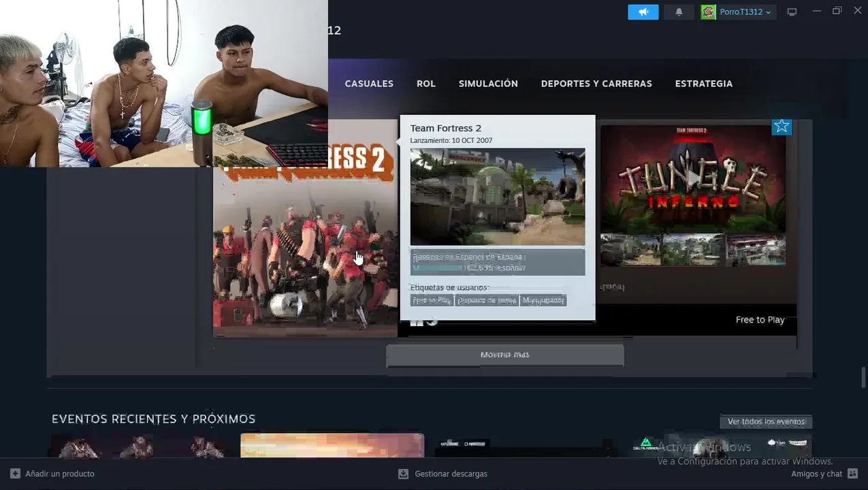
Task: Open Amigos y chat
Action: (x=817, y=474)
